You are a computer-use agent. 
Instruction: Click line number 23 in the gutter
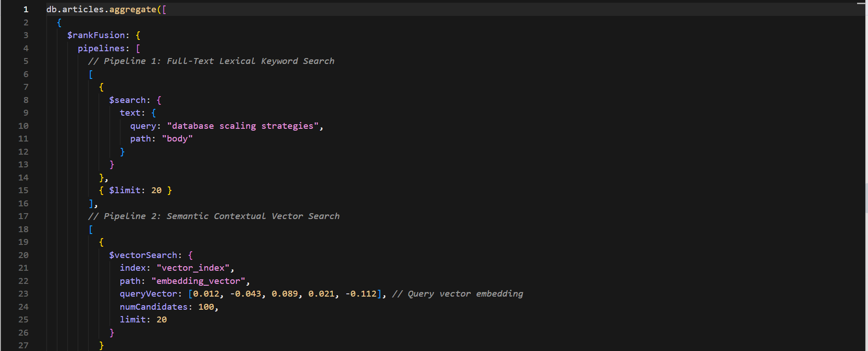click(23, 294)
